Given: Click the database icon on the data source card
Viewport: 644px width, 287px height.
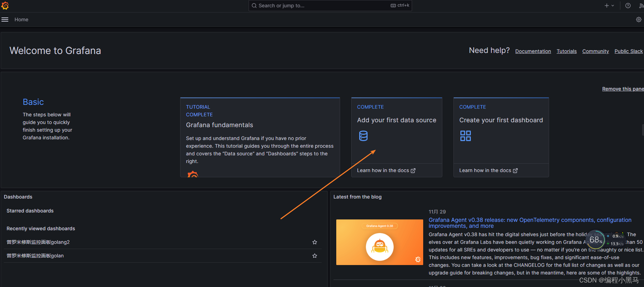Looking at the screenshot, I should (363, 136).
